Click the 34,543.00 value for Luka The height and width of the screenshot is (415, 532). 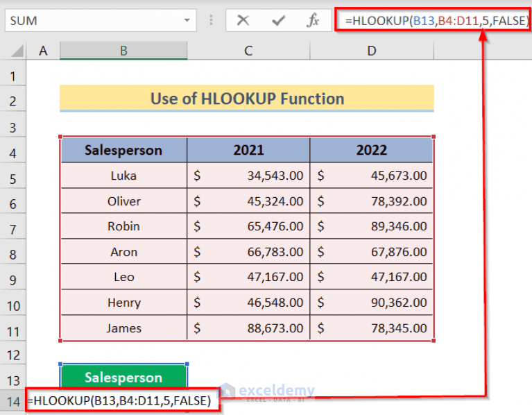[248, 176]
